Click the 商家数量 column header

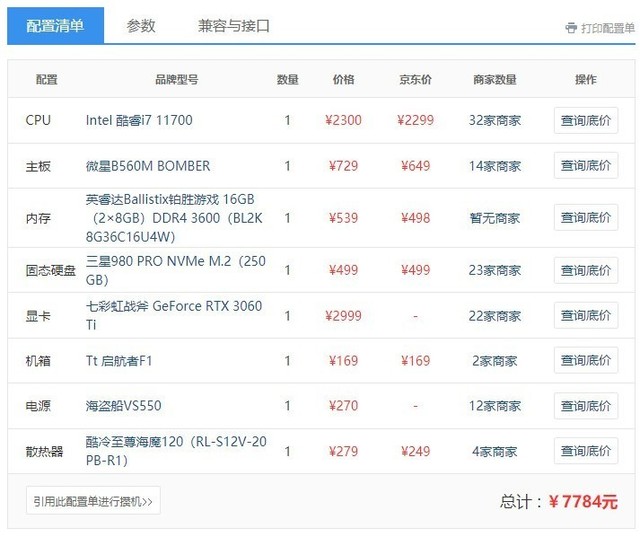pyautogui.click(x=495, y=79)
